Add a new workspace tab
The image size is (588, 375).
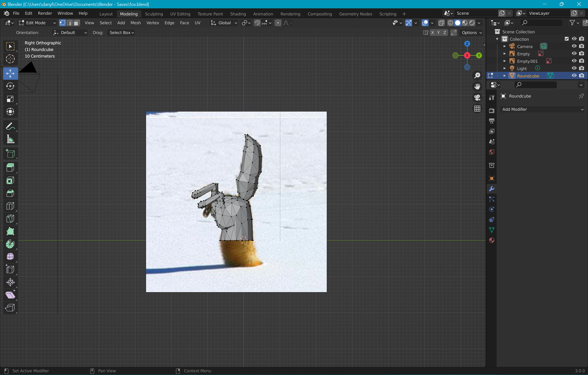pyautogui.click(x=404, y=14)
